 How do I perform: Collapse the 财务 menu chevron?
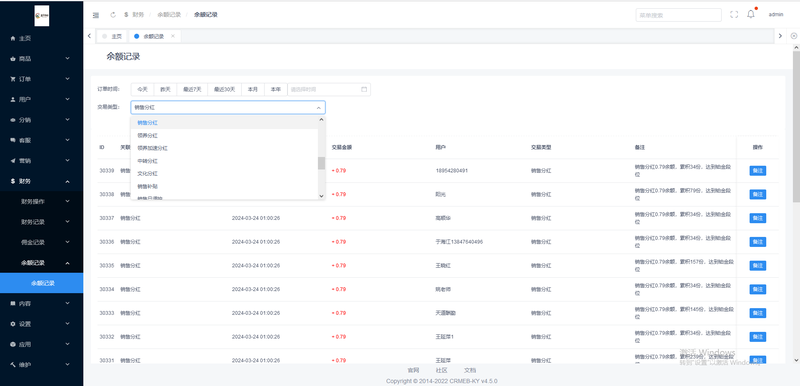pos(67,181)
